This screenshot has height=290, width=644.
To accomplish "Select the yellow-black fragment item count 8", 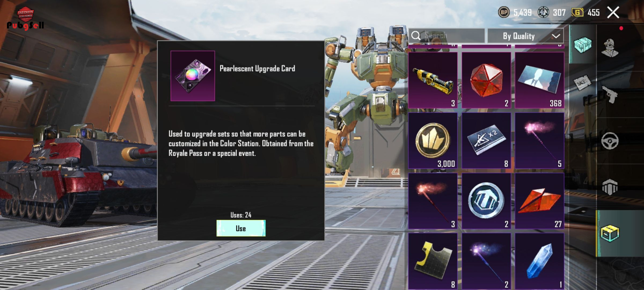I will [433, 261].
